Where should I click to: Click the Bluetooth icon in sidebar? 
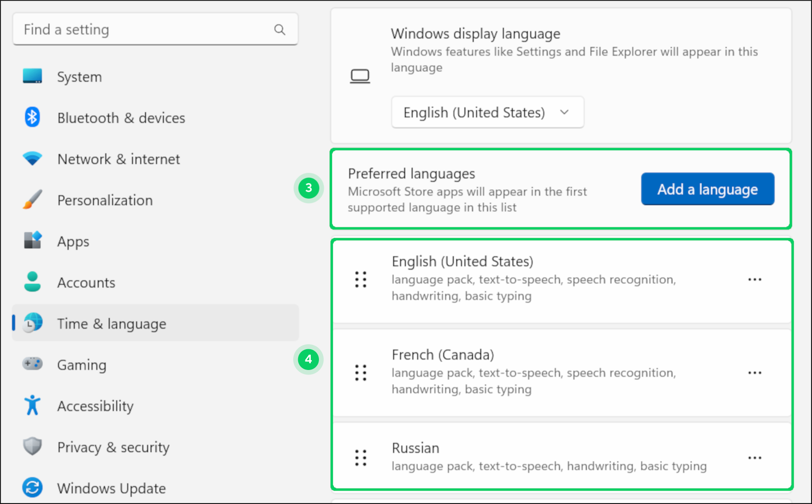32,117
